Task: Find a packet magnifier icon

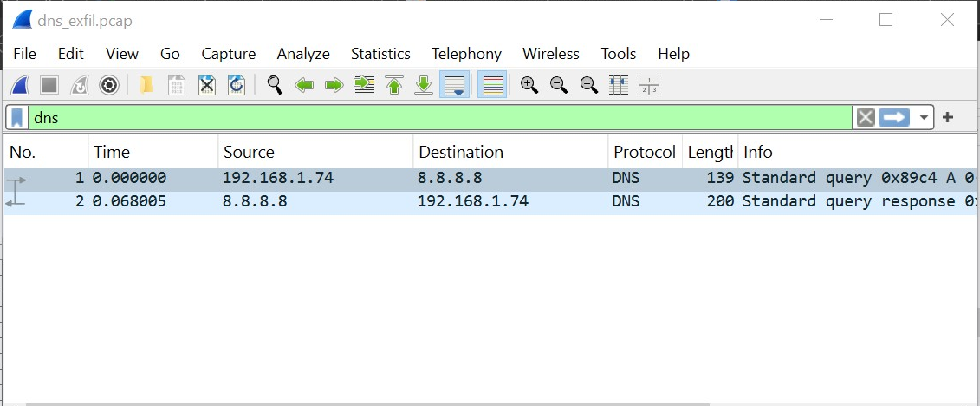Action: [x=274, y=85]
